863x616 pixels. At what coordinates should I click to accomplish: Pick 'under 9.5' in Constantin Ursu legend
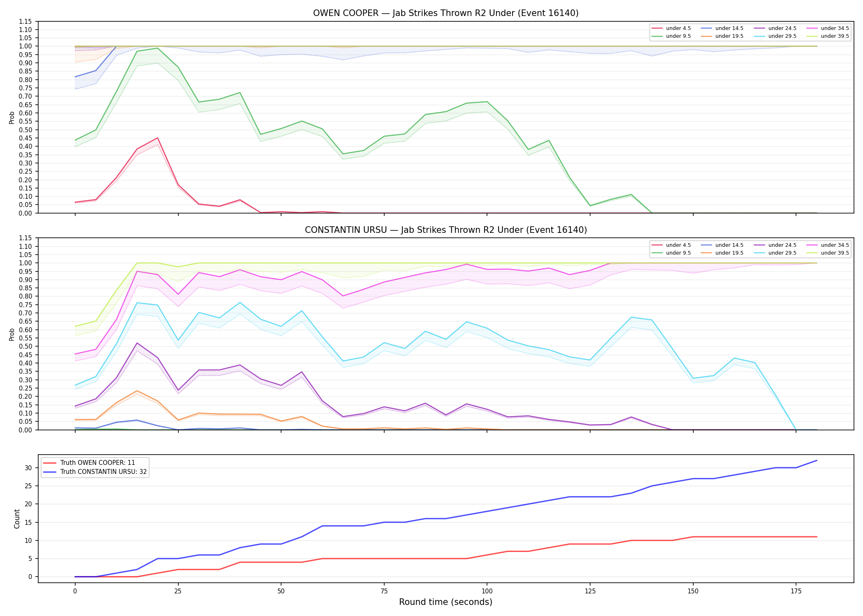point(671,253)
